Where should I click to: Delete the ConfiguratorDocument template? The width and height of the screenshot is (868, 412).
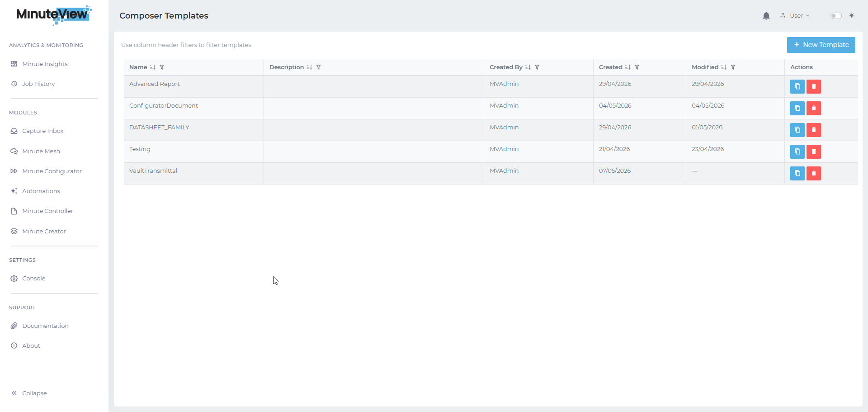[x=814, y=108]
